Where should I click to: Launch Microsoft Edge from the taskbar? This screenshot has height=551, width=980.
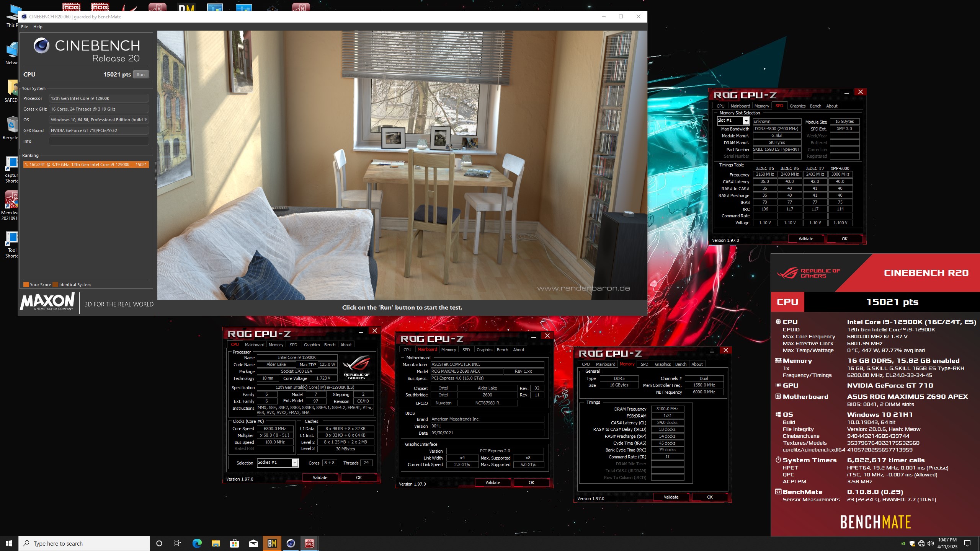pyautogui.click(x=197, y=543)
